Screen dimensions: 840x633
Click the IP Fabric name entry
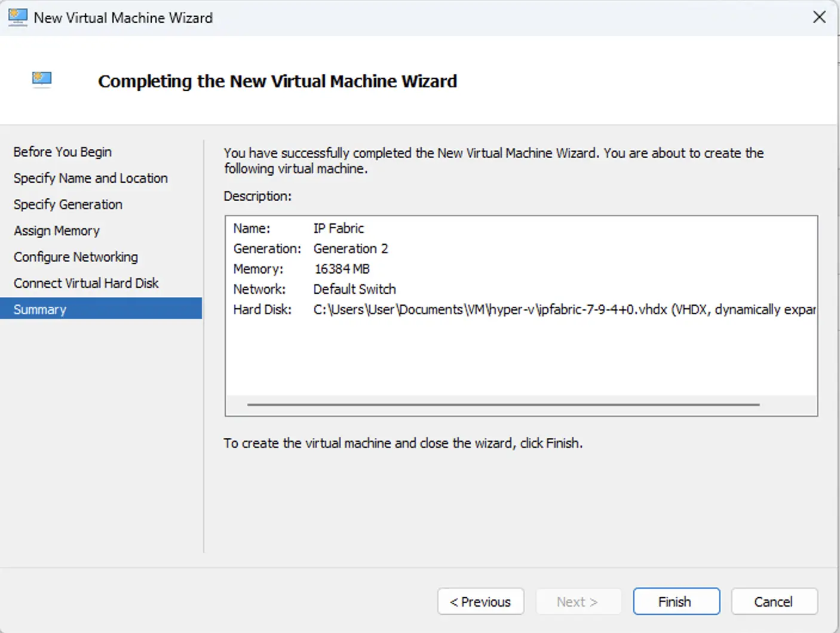click(338, 228)
